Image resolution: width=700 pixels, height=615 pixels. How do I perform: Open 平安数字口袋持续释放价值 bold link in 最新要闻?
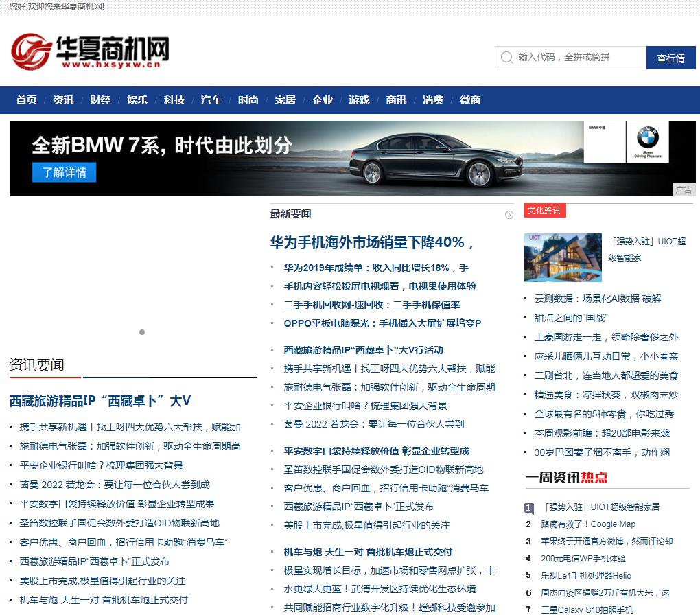click(x=376, y=451)
